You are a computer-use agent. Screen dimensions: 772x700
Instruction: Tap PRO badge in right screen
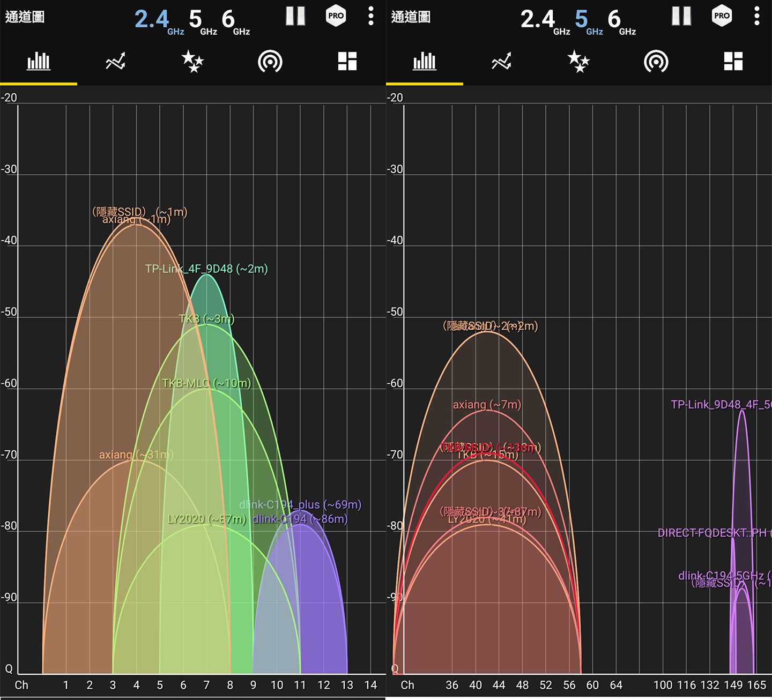[x=722, y=16]
